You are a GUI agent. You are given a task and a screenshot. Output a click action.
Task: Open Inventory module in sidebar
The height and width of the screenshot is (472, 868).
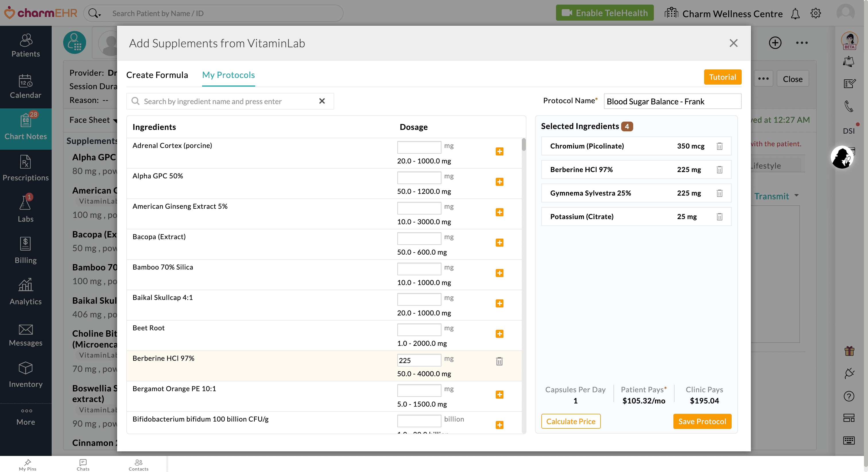click(26, 375)
